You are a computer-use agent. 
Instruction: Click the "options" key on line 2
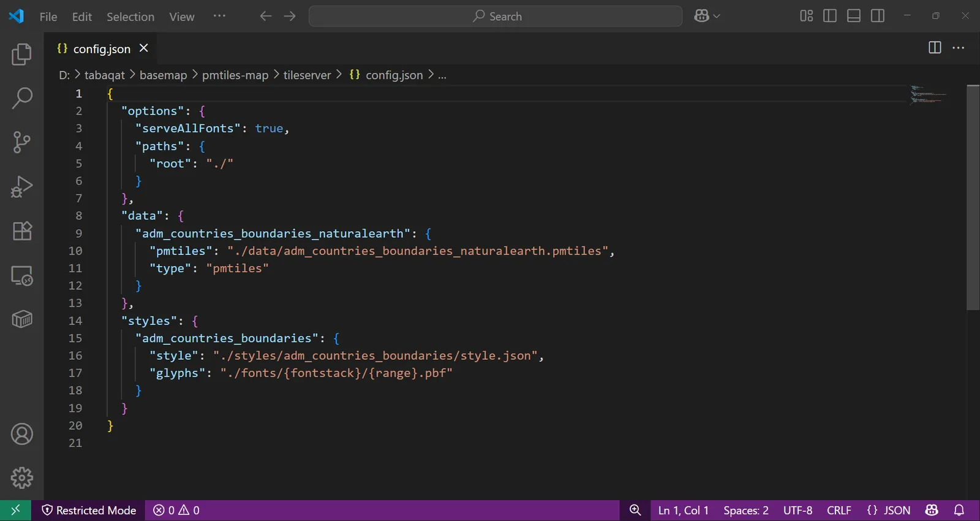coord(153,111)
